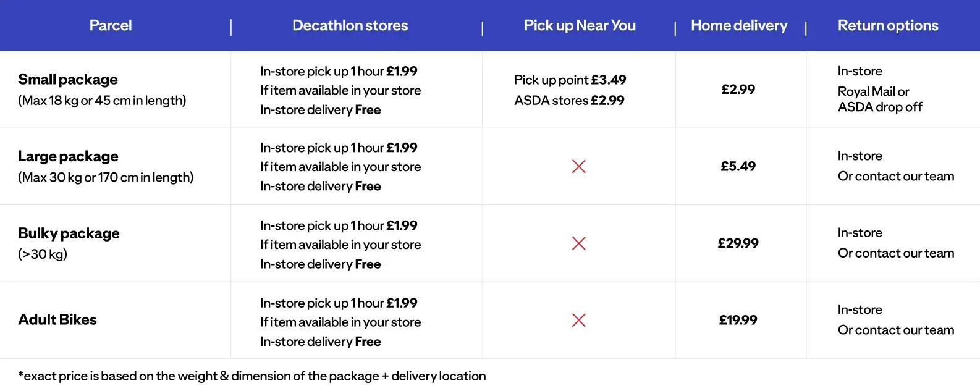980x391 pixels.
Task: Click Royal Mail or ASDA drop off text
Action: [x=879, y=99]
